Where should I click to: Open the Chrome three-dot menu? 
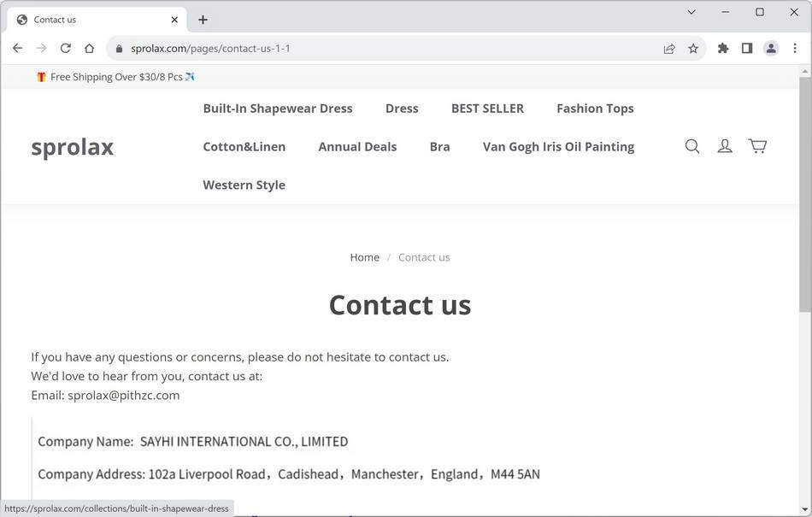(x=795, y=48)
